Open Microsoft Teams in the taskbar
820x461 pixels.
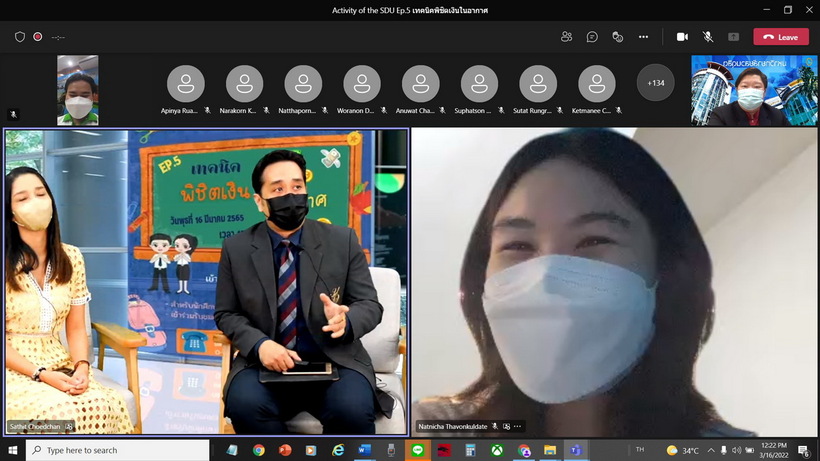[x=575, y=451]
